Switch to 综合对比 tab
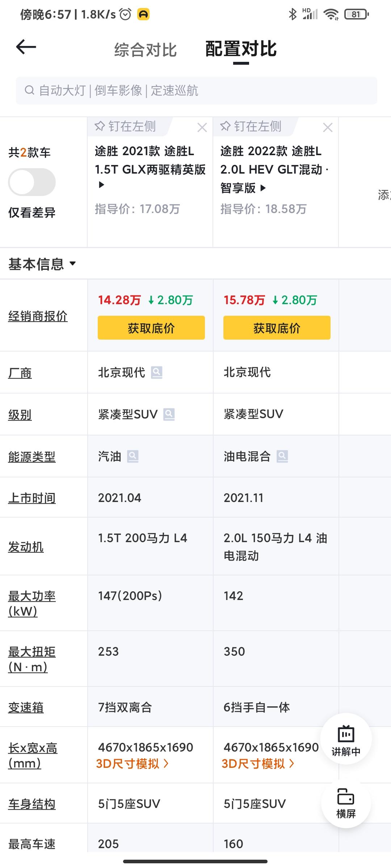 [x=146, y=50]
